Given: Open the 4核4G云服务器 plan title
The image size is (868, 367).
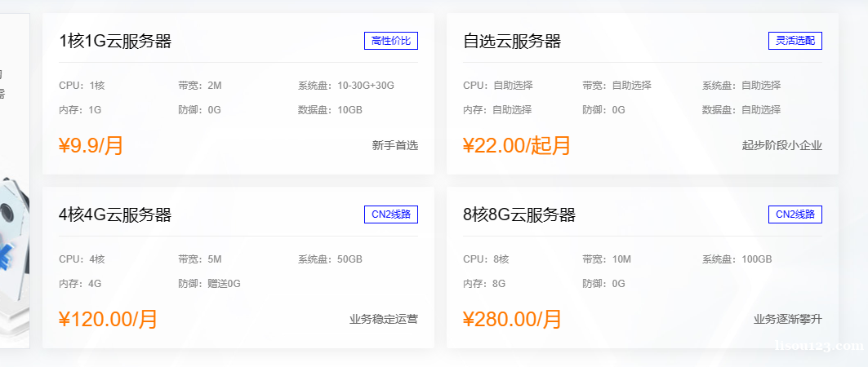Looking at the screenshot, I should click(x=115, y=215).
